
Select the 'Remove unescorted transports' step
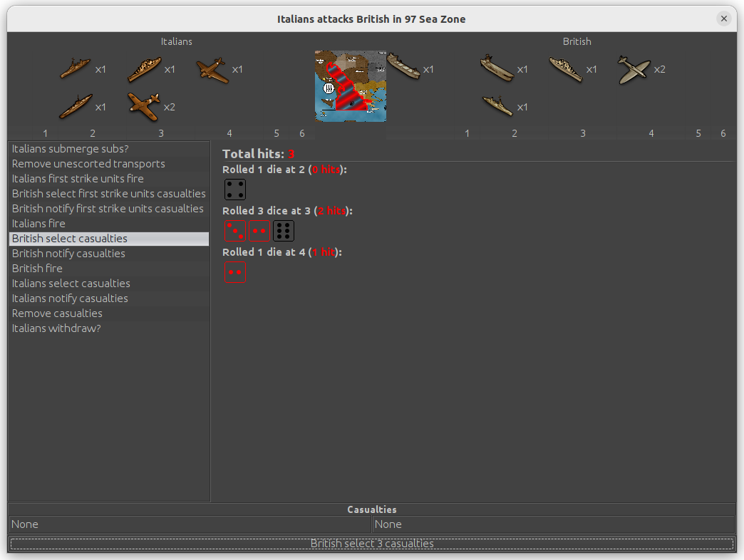[x=88, y=164]
